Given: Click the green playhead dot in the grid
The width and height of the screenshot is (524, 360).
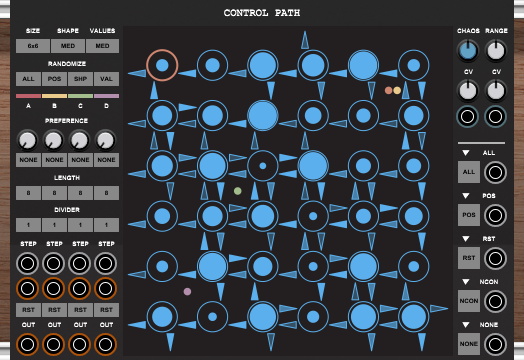Looking at the screenshot, I should pyautogui.click(x=238, y=191).
